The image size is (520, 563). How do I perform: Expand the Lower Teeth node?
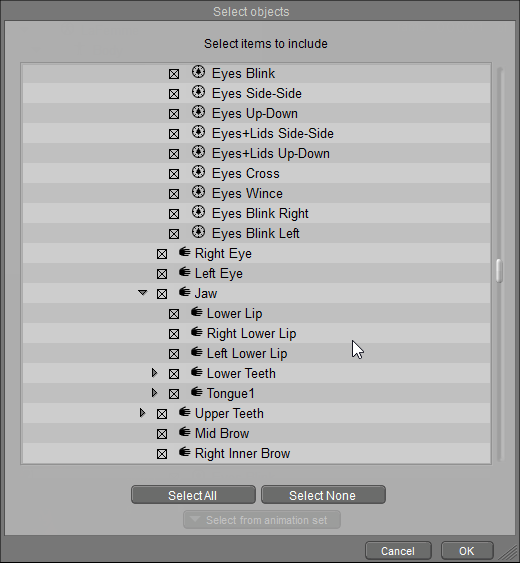(x=154, y=373)
